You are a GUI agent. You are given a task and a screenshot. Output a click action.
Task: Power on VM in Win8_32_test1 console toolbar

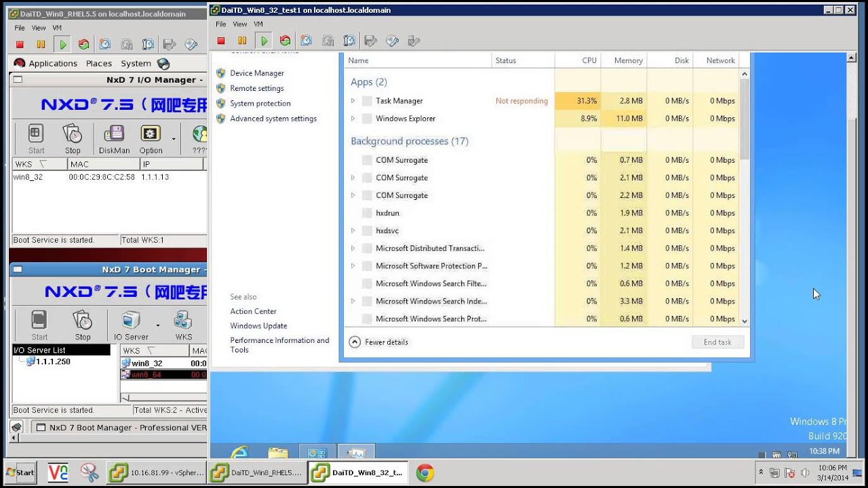tap(264, 41)
